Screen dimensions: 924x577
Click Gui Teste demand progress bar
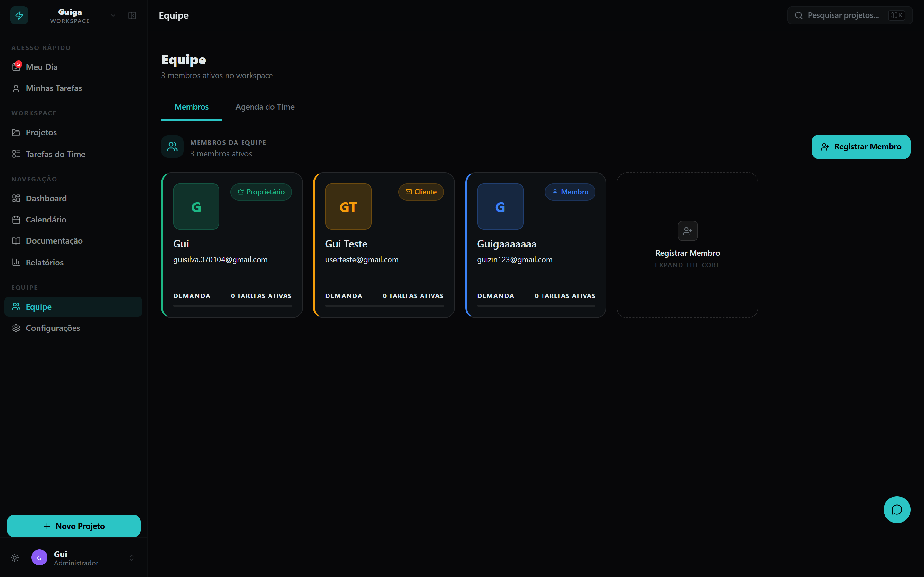[384, 306]
